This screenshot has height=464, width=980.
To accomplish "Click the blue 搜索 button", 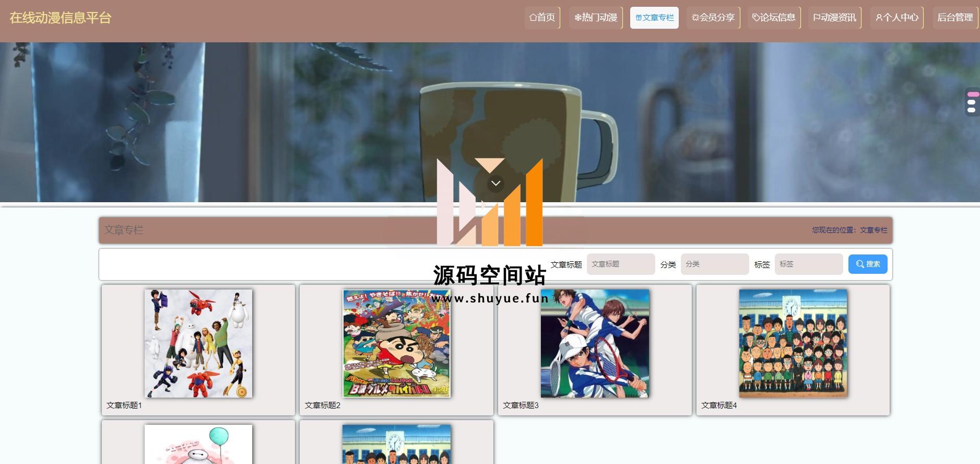I will tap(868, 264).
